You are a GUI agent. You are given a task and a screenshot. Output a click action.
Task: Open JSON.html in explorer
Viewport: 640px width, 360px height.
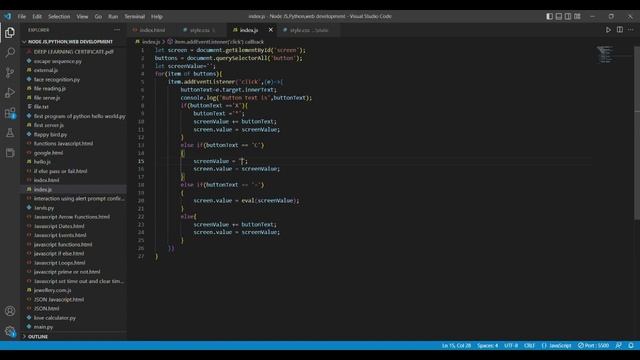47,309
